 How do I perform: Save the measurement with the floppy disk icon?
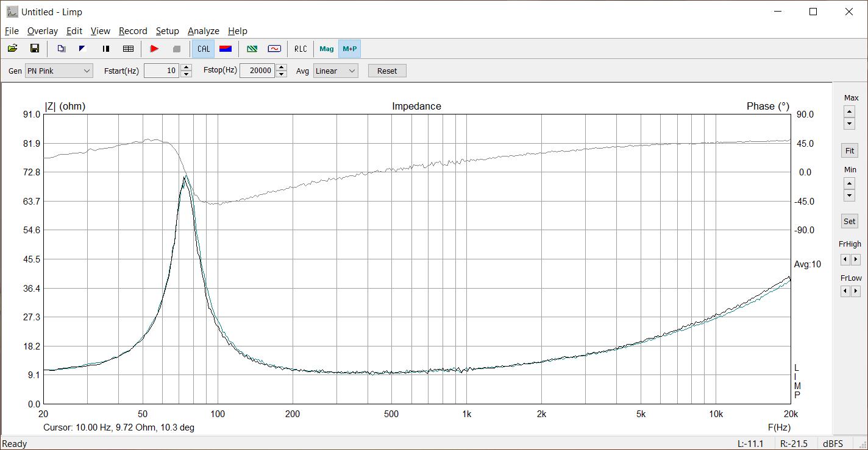(x=35, y=49)
